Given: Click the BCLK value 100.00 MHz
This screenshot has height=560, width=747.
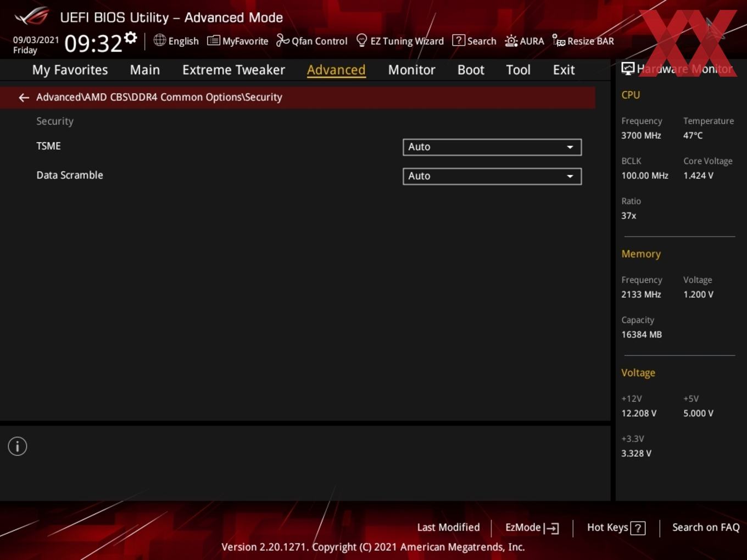Looking at the screenshot, I should click(645, 176).
